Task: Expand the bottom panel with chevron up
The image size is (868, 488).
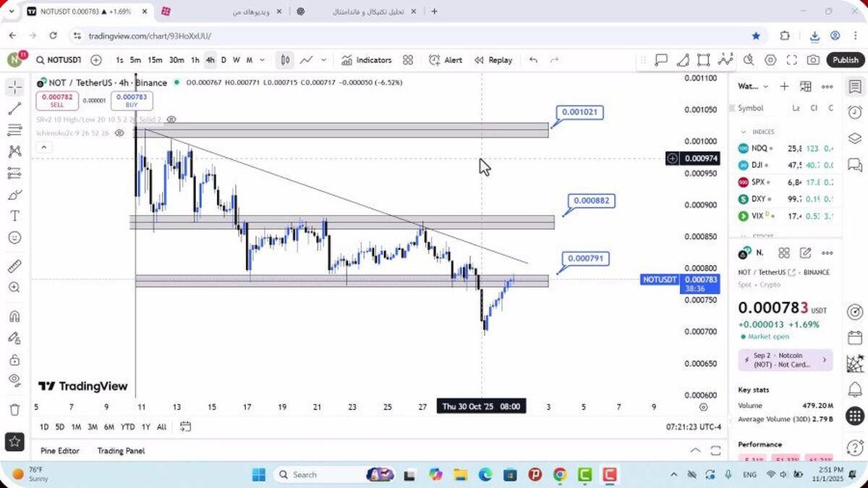Action: click(x=695, y=450)
